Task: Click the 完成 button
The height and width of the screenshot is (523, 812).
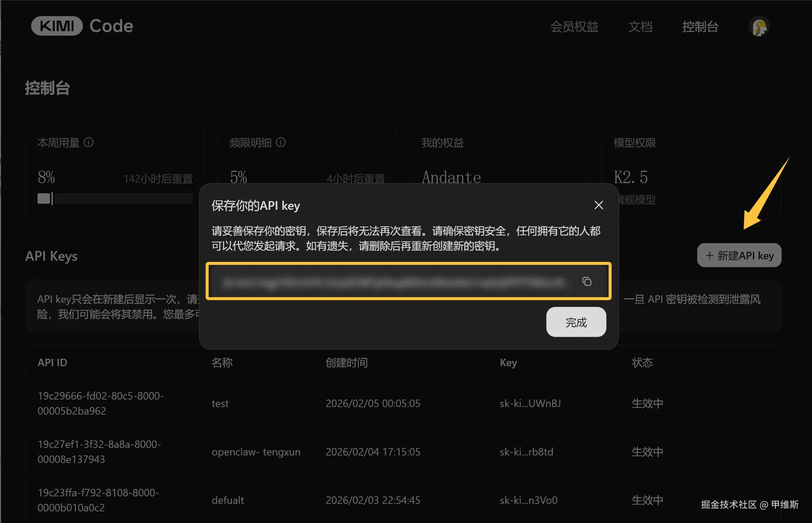Action: pos(576,322)
